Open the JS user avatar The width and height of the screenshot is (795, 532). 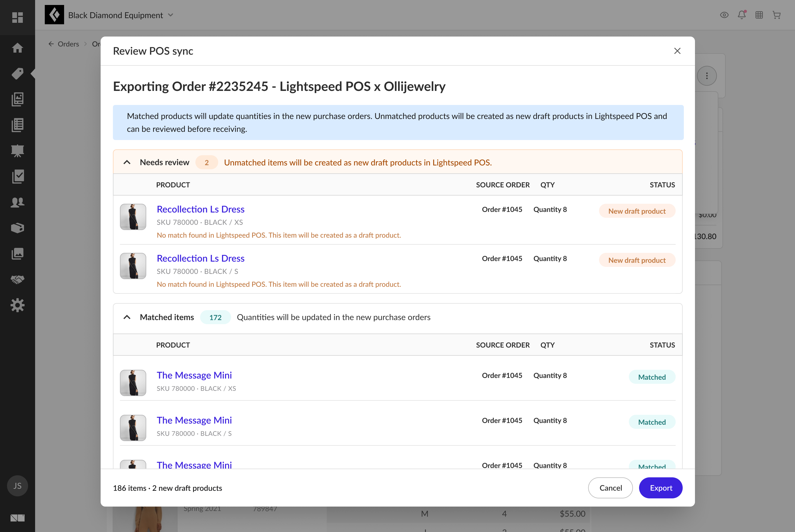17,486
